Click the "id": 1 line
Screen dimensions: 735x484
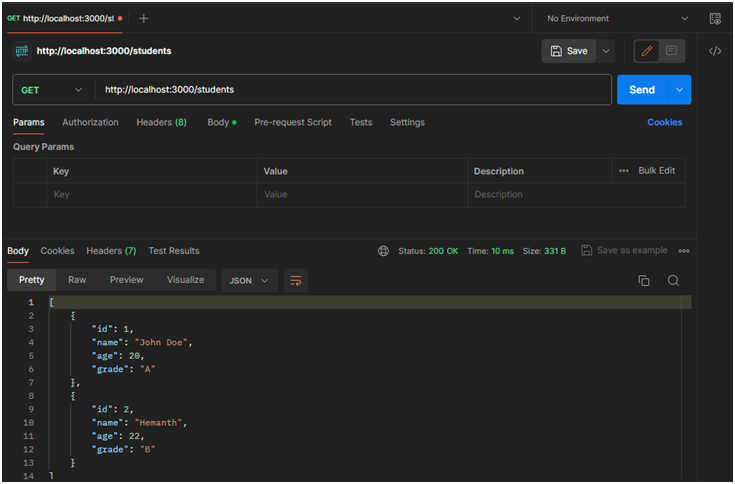click(112, 329)
